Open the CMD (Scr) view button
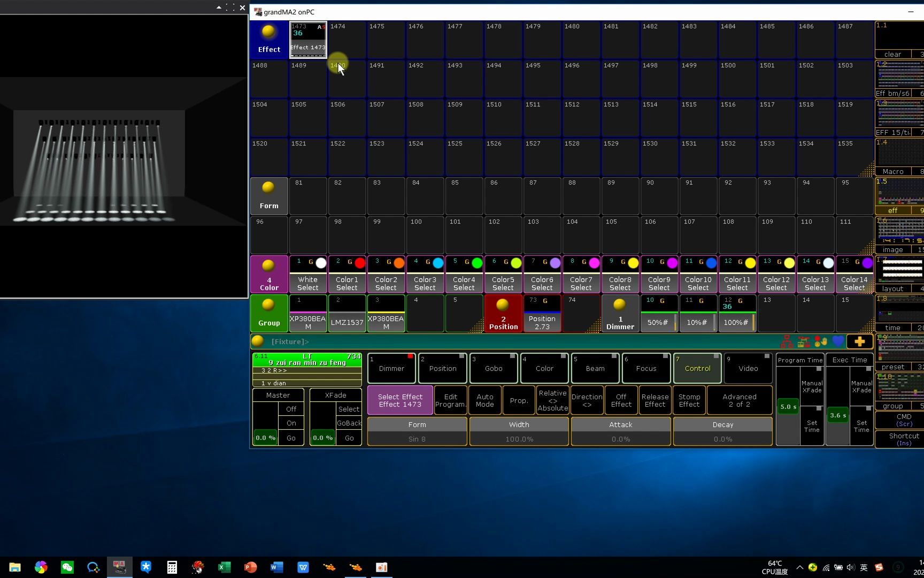This screenshot has width=924, height=578. [x=904, y=420]
